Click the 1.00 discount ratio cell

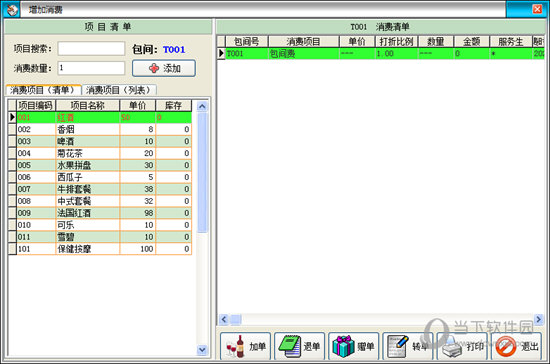pyautogui.click(x=396, y=53)
